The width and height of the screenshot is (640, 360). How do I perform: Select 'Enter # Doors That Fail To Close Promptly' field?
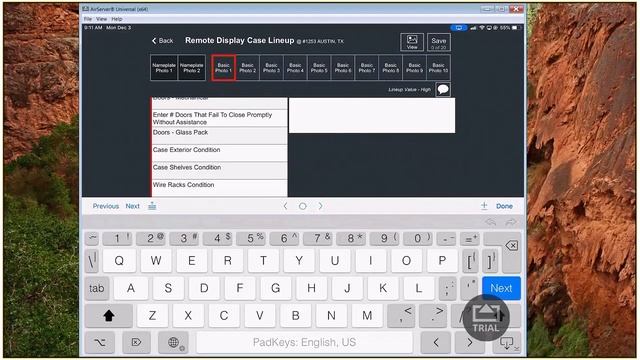pyautogui.click(x=220, y=118)
